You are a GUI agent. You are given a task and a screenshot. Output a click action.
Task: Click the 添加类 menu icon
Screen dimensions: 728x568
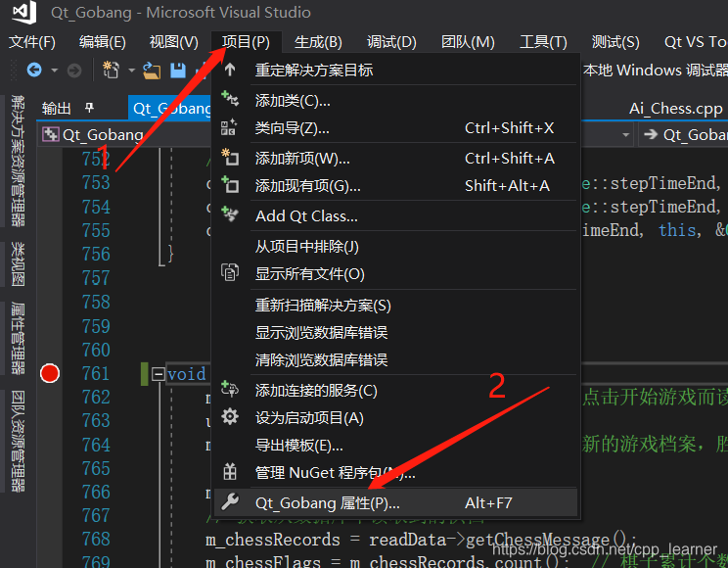(x=230, y=99)
